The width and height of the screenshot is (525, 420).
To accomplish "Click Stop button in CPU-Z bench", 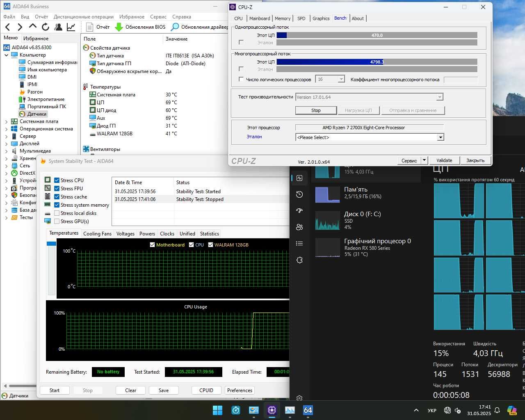I will pyautogui.click(x=316, y=110).
